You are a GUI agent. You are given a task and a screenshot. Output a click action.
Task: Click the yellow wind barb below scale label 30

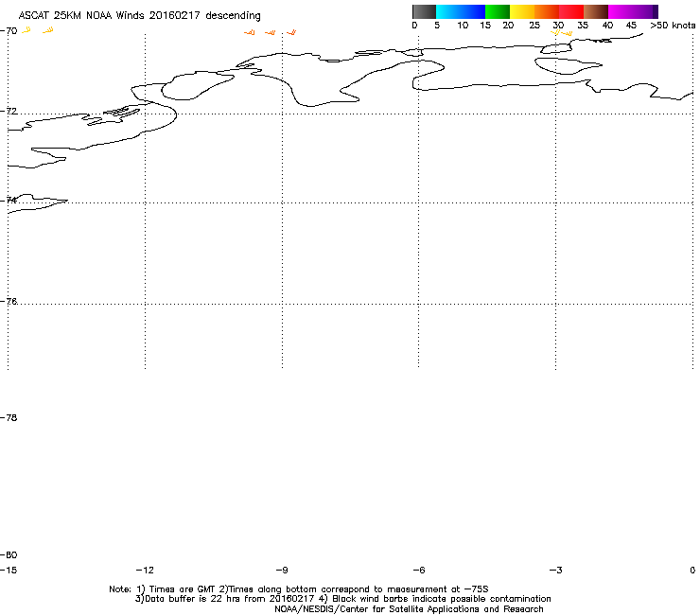click(556, 32)
